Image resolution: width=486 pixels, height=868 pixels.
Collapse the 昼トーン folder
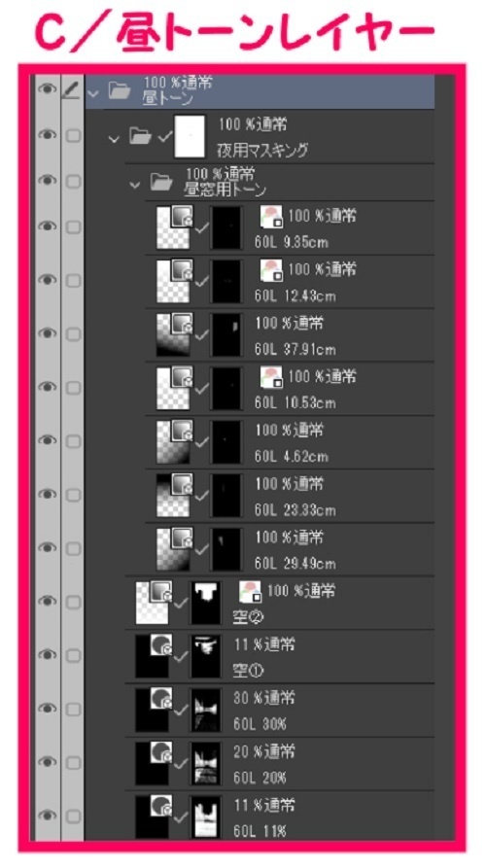(x=92, y=91)
